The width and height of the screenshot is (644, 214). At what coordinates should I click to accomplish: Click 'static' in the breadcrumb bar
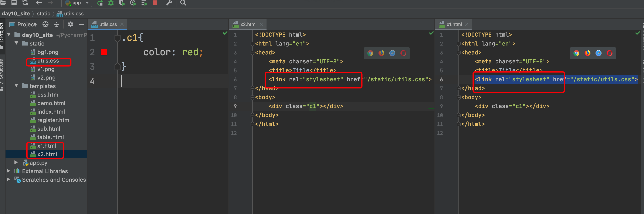coord(44,14)
